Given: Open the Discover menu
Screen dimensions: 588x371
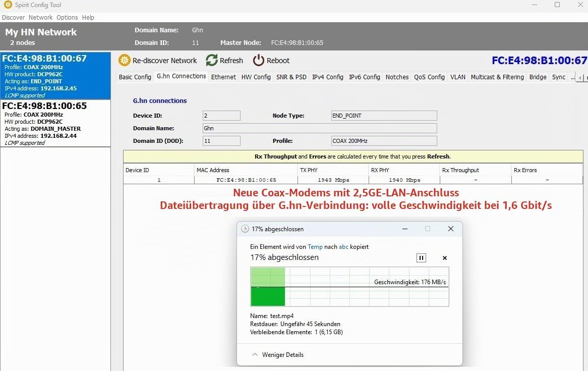Looking at the screenshot, I should pos(13,17).
